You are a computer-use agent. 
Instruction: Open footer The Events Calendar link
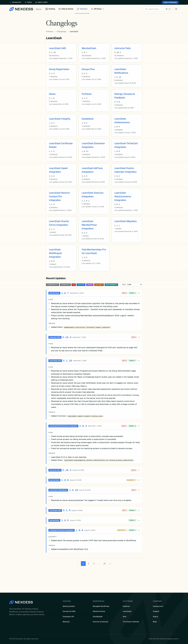[131, 621]
